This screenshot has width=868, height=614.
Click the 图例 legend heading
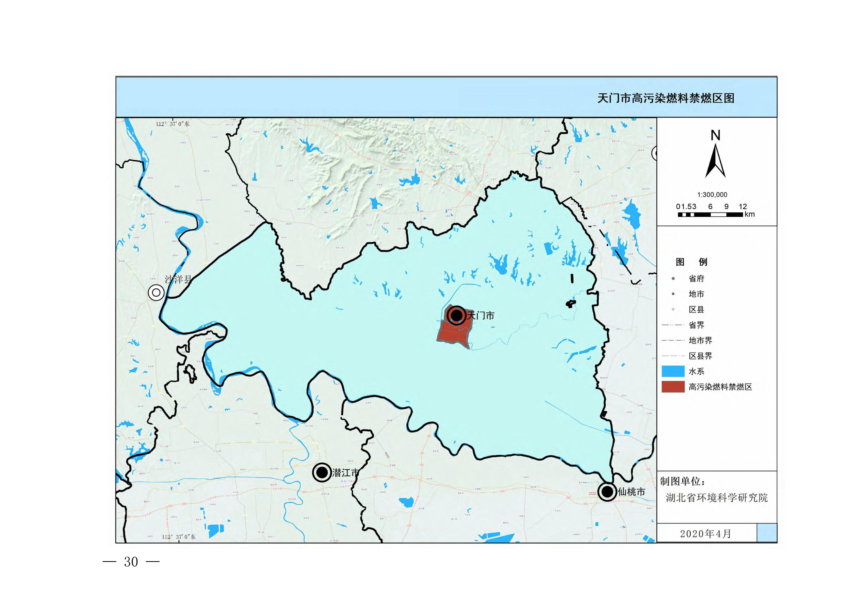coord(691,262)
